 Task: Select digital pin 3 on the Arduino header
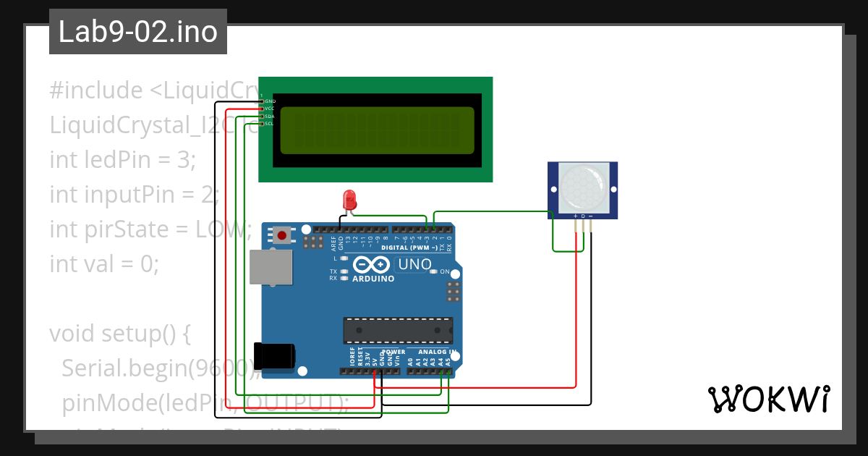(x=426, y=229)
